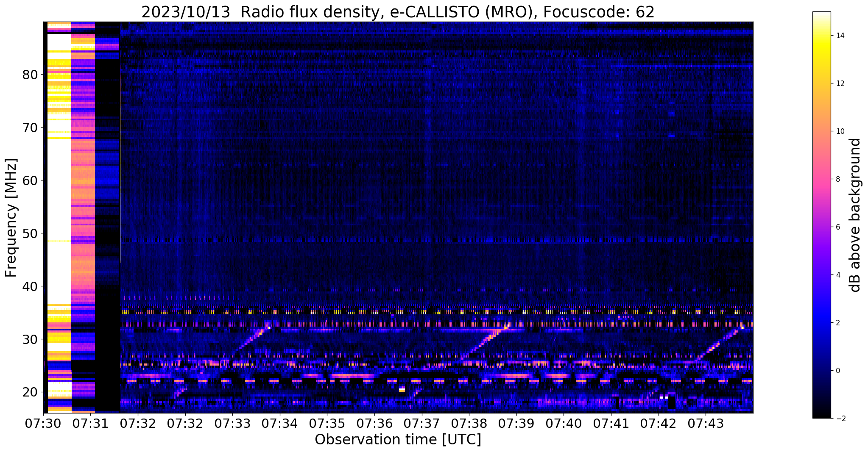
Task: Click the 80 frequency tick label
Action: [30, 75]
